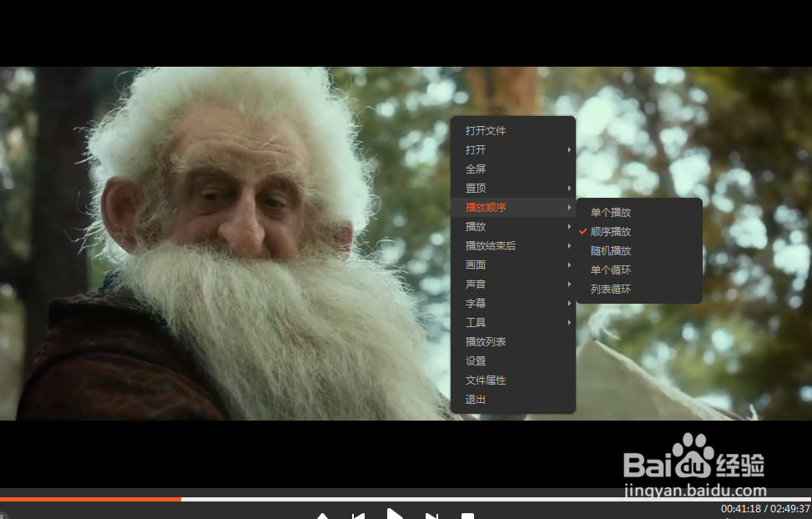Open the 播放 submenu
The image size is (812, 519).
512,226
